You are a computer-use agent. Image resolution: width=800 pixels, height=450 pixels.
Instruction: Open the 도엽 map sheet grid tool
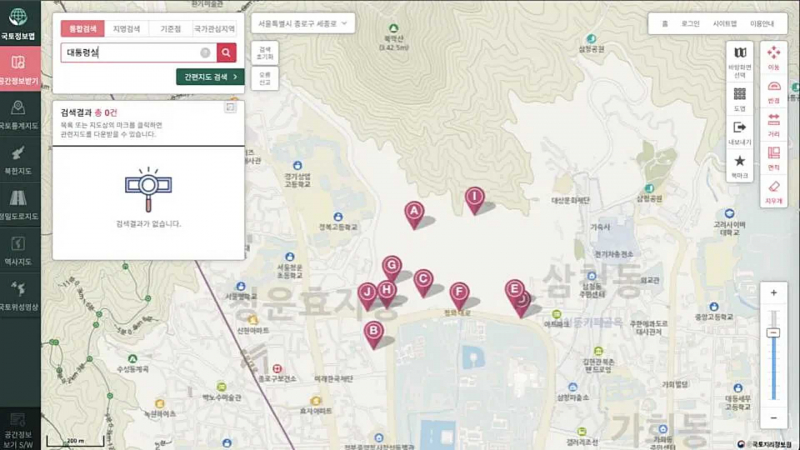point(739,97)
